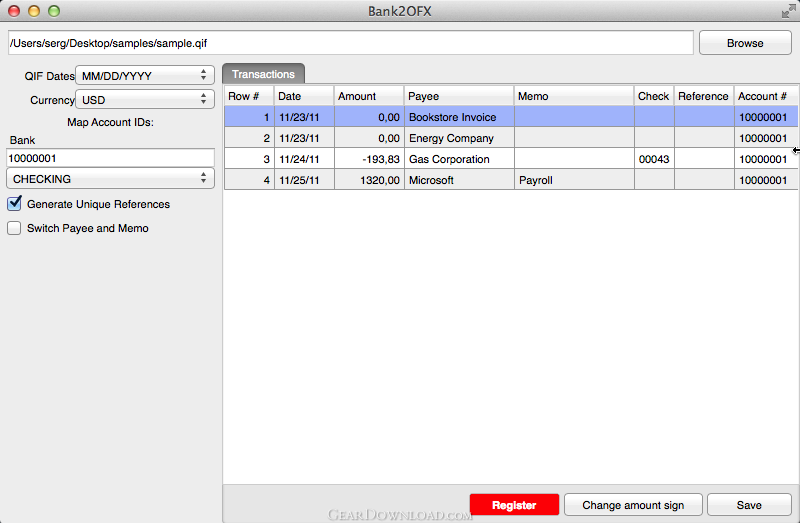The width and height of the screenshot is (800, 523).
Task: Disable Generate Unique References checkbox
Action: (x=14, y=204)
